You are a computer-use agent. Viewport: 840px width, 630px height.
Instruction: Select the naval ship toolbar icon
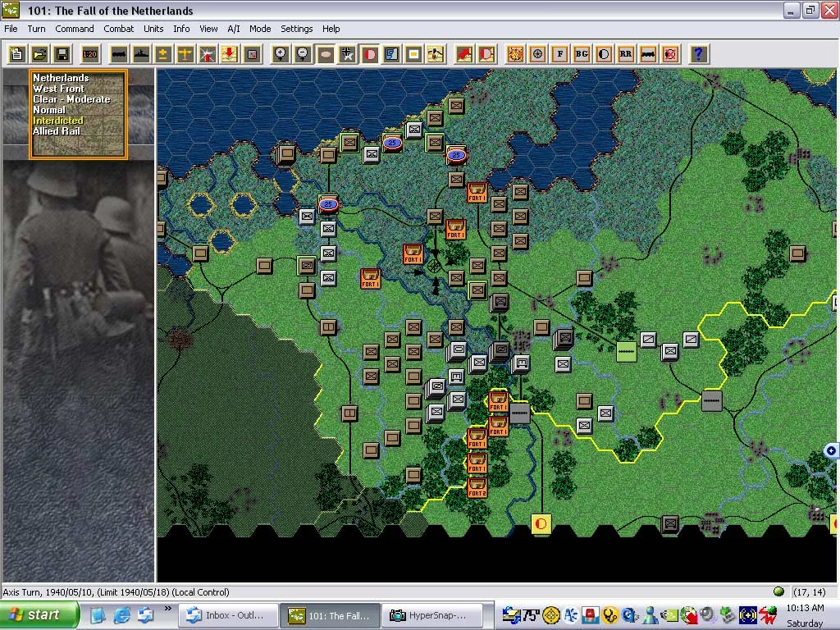tap(141, 53)
